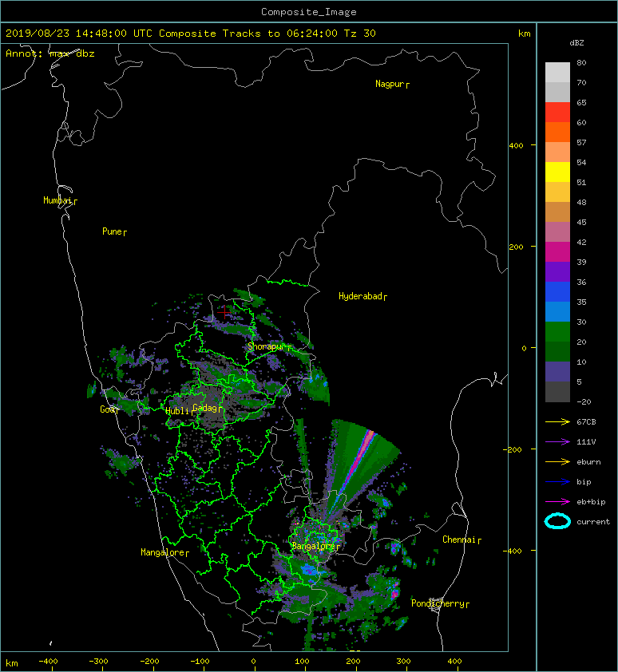The image size is (618, 672).
Task: Choose the magenta 39-42 dBZ swatch
Action: pyautogui.click(x=557, y=251)
